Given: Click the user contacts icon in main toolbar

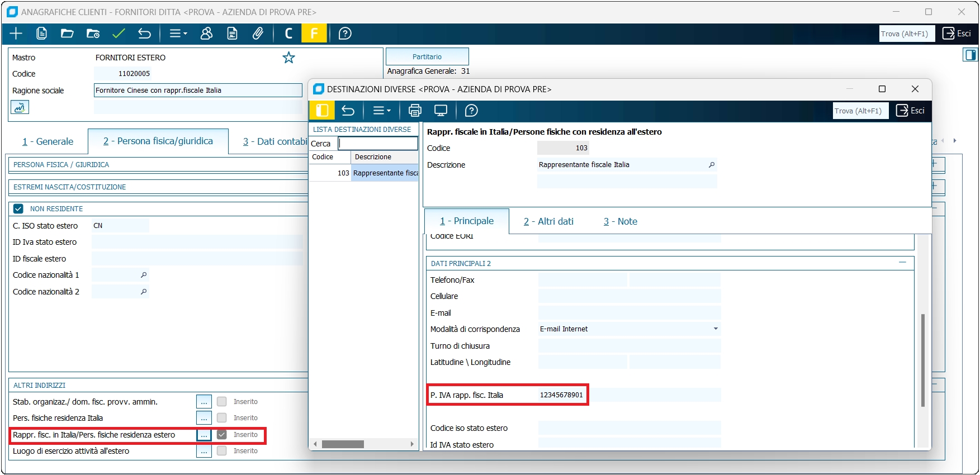Looking at the screenshot, I should coord(206,34).
